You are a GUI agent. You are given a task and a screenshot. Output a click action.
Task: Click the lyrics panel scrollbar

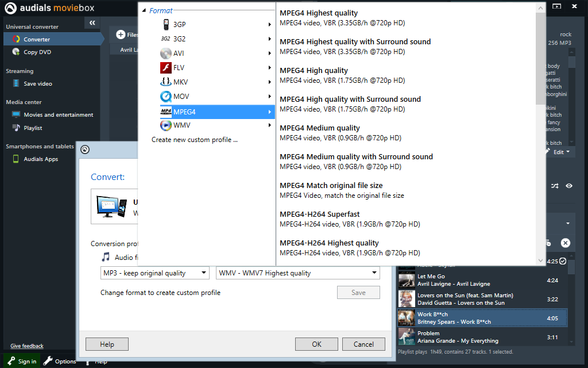571,62
